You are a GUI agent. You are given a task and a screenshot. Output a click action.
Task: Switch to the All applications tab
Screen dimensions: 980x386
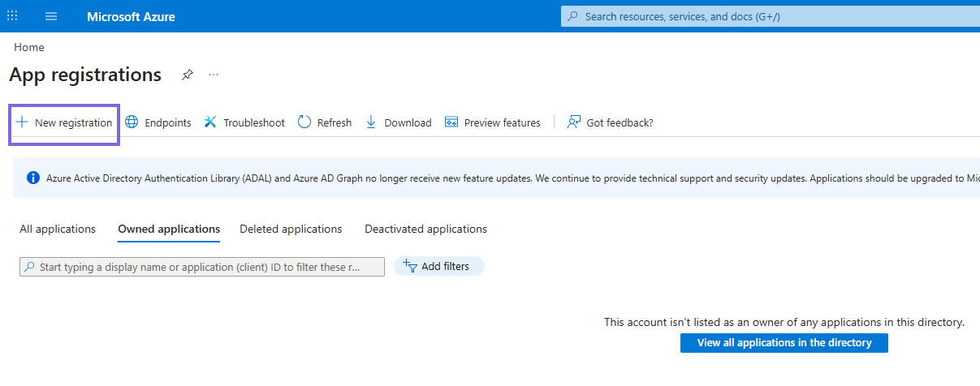coord(58,229)
